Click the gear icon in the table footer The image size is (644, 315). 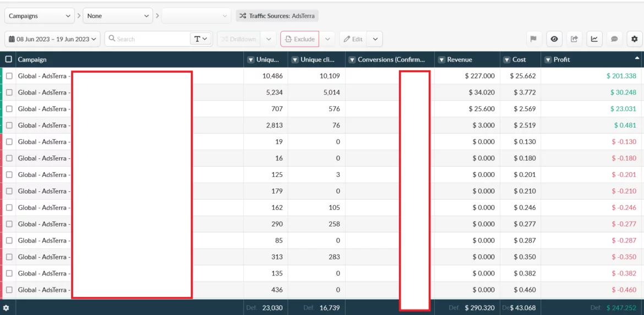(x=6, y=308)
